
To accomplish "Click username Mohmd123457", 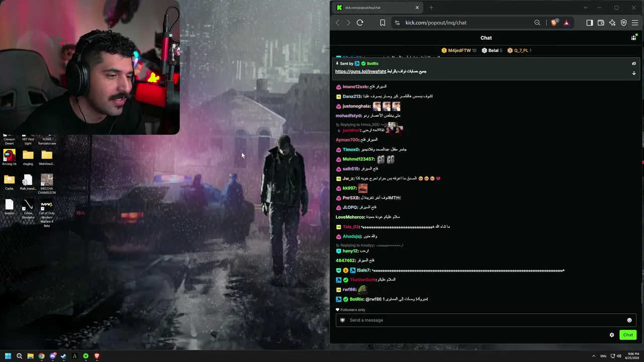I will [x=359, y=159].
